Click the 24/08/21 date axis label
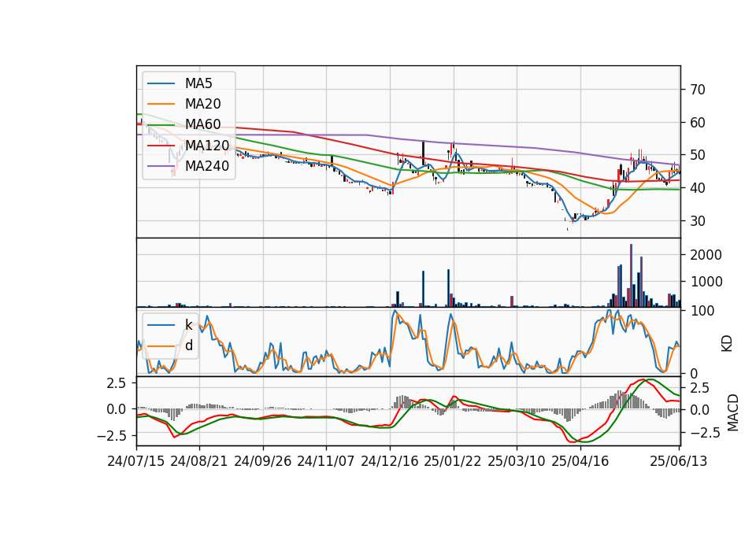756x543 pixels. pos(199,461)
